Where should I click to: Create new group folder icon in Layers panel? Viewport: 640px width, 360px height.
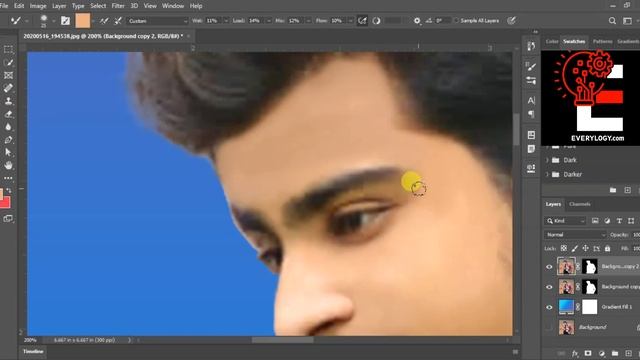tap(615, 353)
